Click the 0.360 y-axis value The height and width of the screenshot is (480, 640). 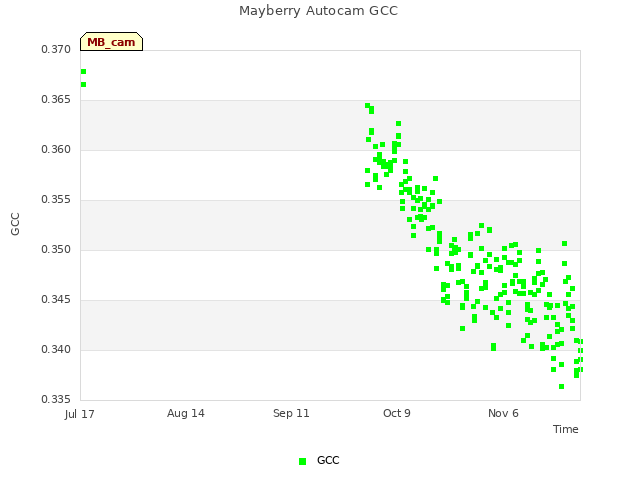coord(56,149)
